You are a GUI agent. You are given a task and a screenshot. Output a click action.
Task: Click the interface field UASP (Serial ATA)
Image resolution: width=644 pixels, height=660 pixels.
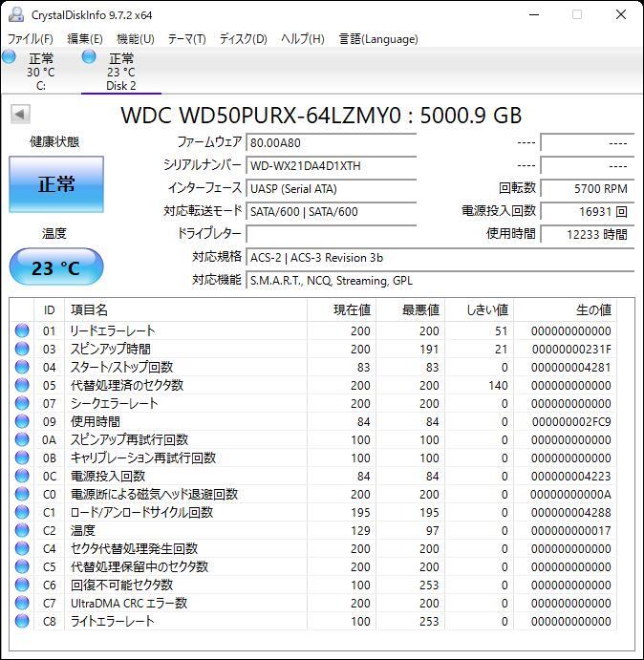tap(331, 188)
